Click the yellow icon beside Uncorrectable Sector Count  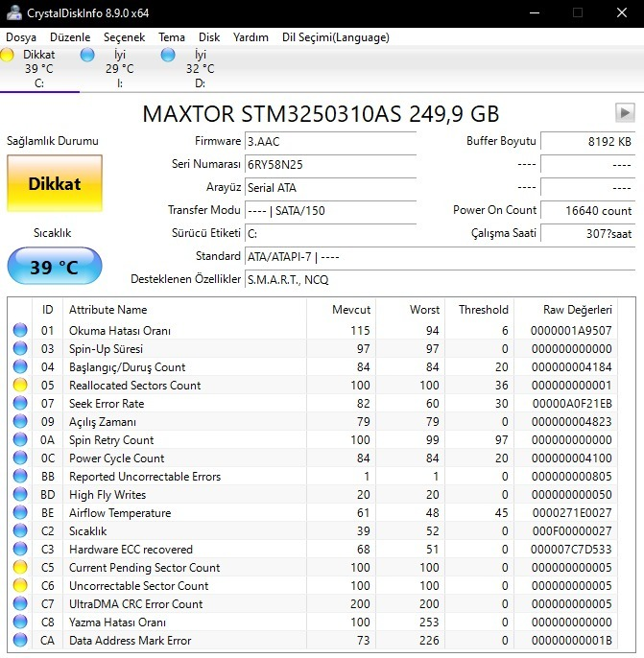[20, 586]
